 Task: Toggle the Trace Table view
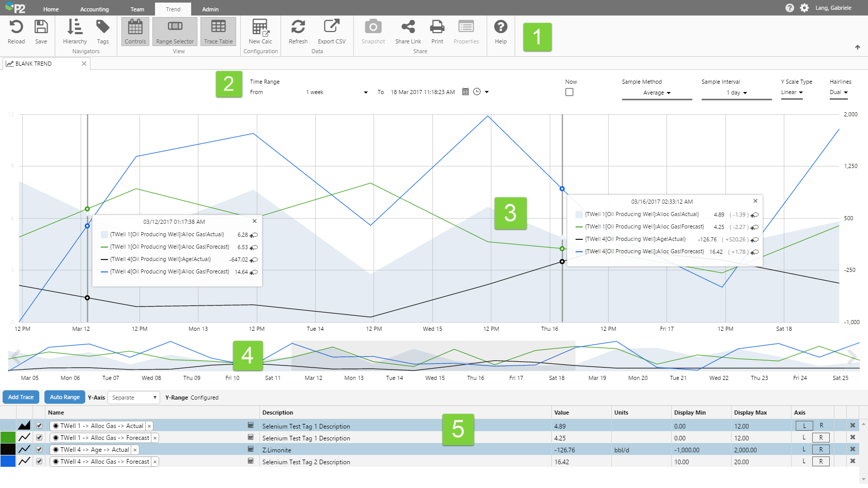click(218, 32)
